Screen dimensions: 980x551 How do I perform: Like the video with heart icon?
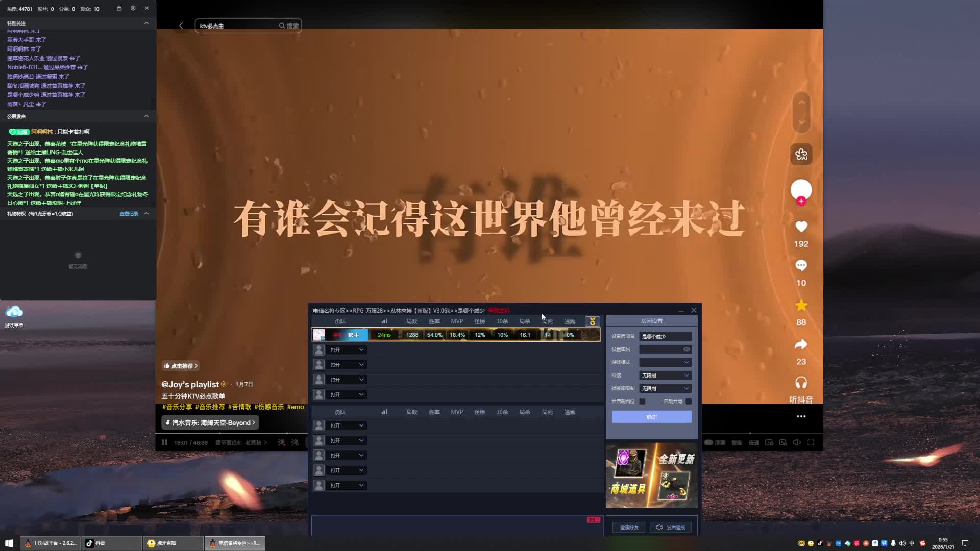coord(801,227)
